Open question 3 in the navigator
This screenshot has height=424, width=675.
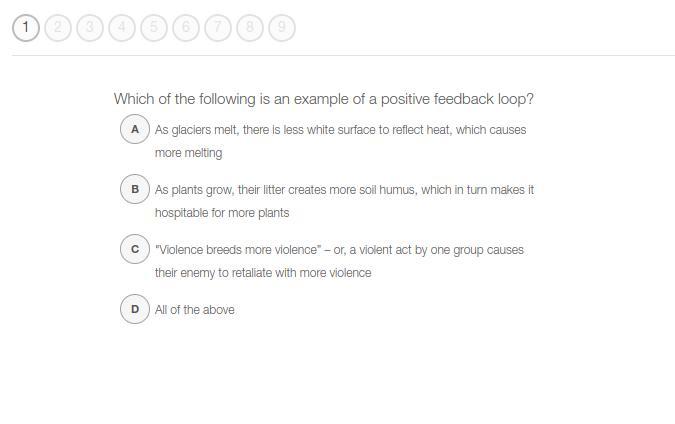pos(90,28)
